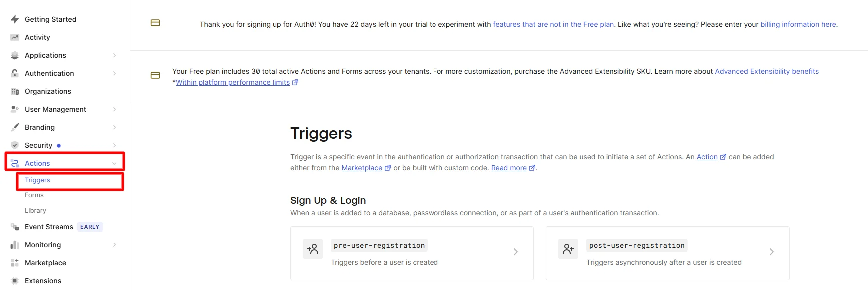Switch to the Forms sidebar item
The width and height of the screenshot is (868, 292).
34,195
